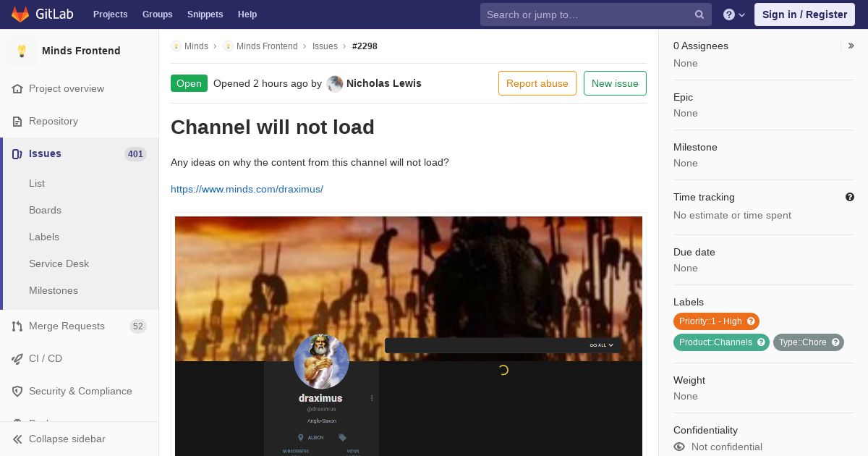Click the Report abuse button
Viewport: 868px width, 456px height.
click(x=537, y=83)
